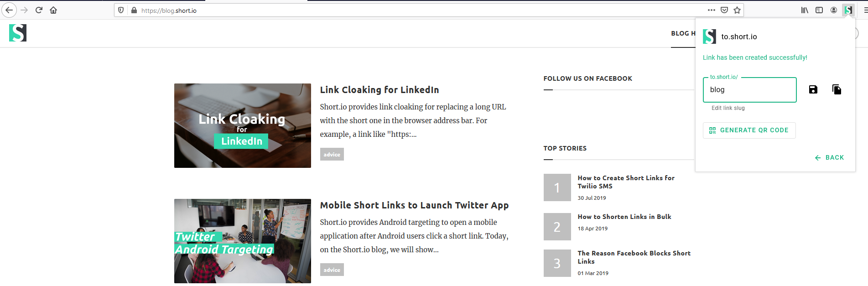Click the Back button in popup
Image resolution: width=868 pixels, height=286 pixels.
click(x=830, y=157)
